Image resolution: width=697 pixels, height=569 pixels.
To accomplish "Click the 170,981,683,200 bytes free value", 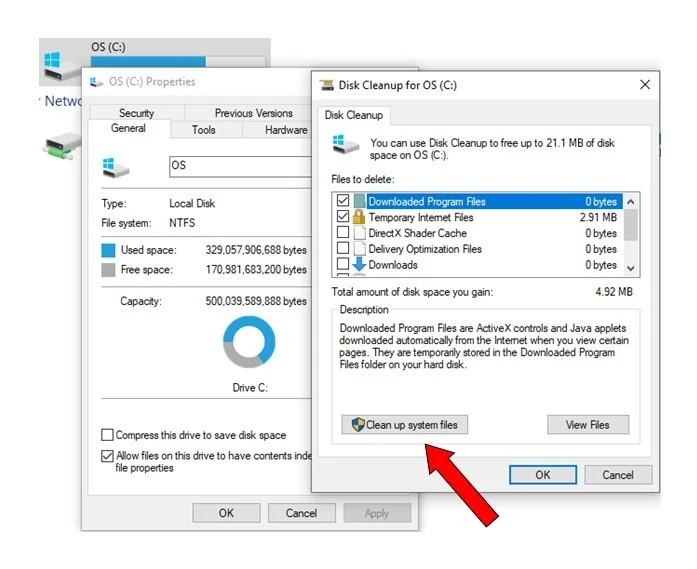I will [x=256, y=269].
